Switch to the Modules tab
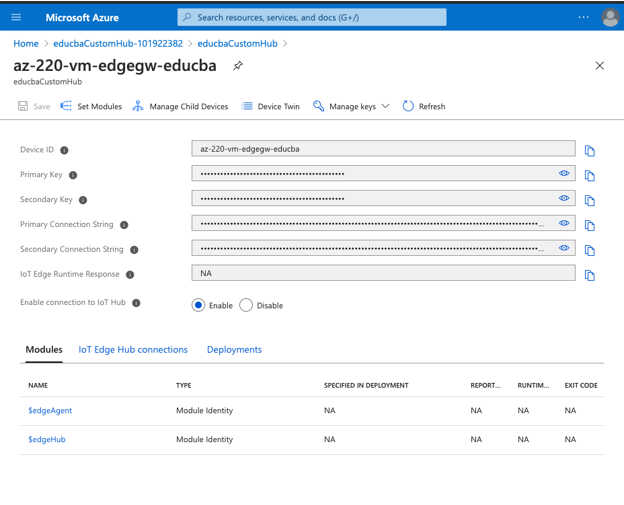 [x=44, y=349]
